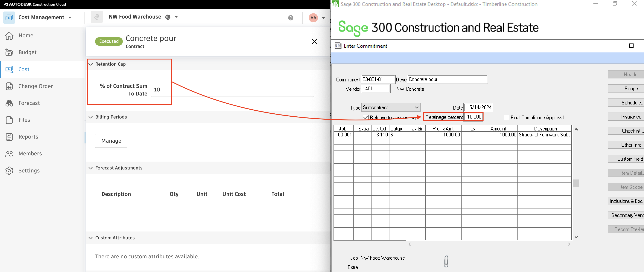Click the Cst Cd cell 3-110

pos(380,135)
